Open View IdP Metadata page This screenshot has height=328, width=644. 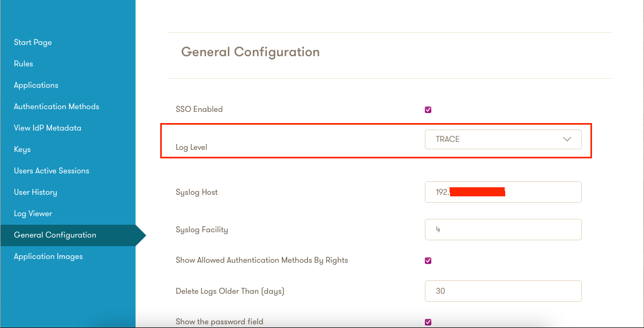(47, 128)
